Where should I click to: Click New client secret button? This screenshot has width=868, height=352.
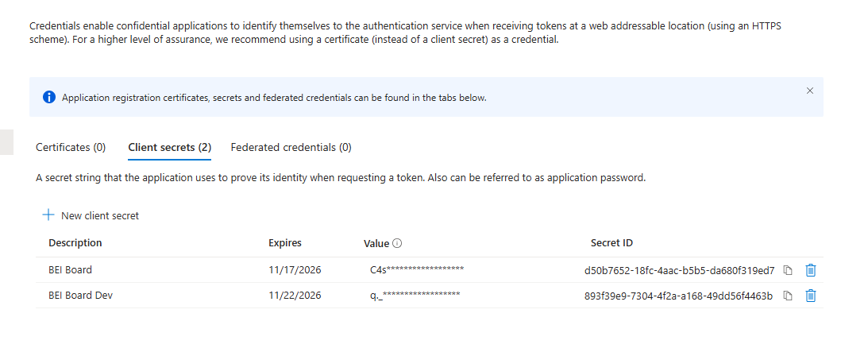pos(91,215)
